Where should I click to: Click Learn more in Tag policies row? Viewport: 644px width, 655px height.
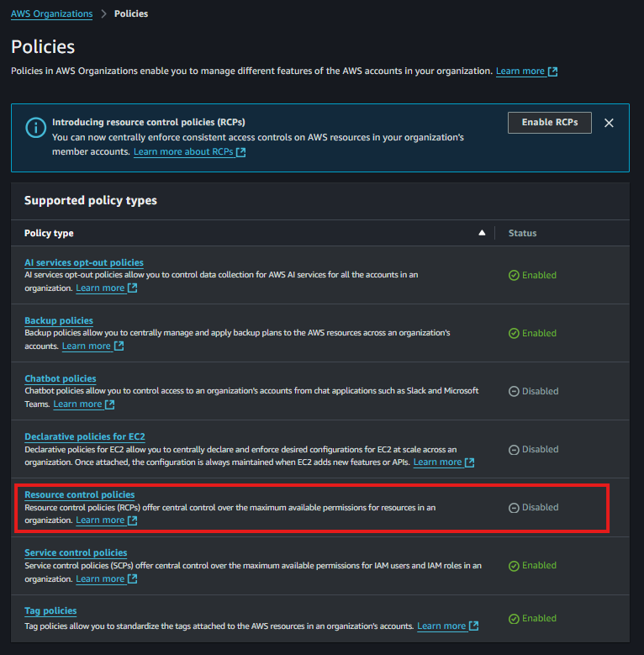441,626
